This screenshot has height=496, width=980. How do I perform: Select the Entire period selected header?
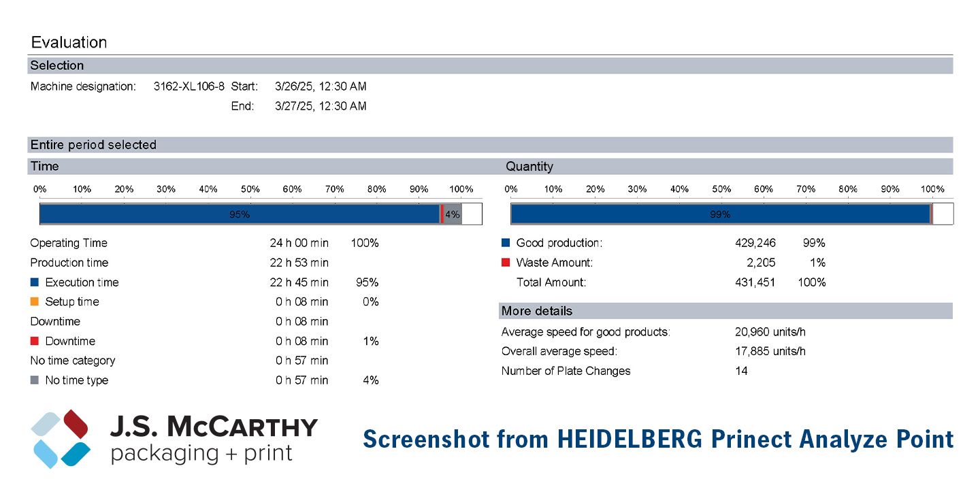click(x=490, y=145)
